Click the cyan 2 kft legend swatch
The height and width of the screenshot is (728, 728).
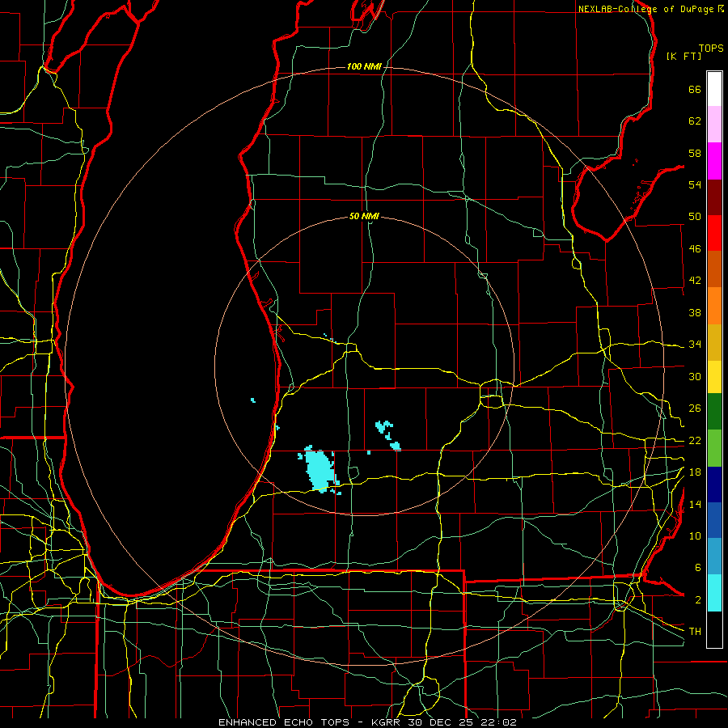tap(714, 593)
